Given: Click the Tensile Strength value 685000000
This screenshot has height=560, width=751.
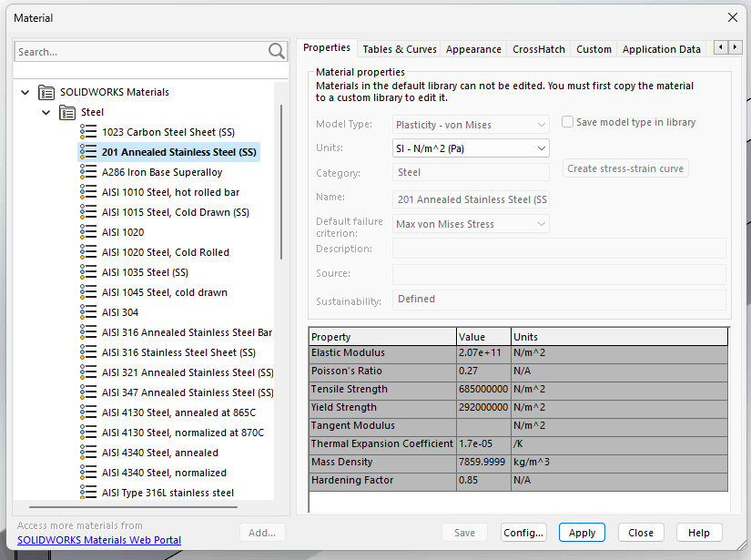Looking at the screenshot, I should tap(483, 389).
